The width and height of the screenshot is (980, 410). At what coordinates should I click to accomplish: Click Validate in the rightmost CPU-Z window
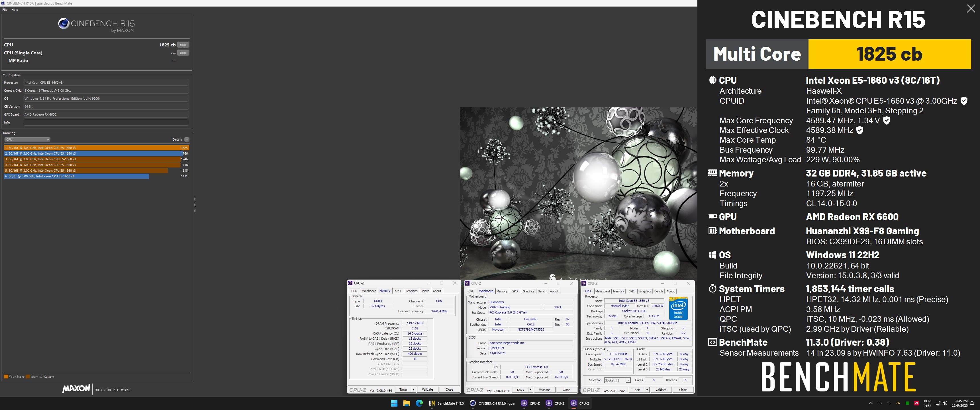tap(661, 390)
